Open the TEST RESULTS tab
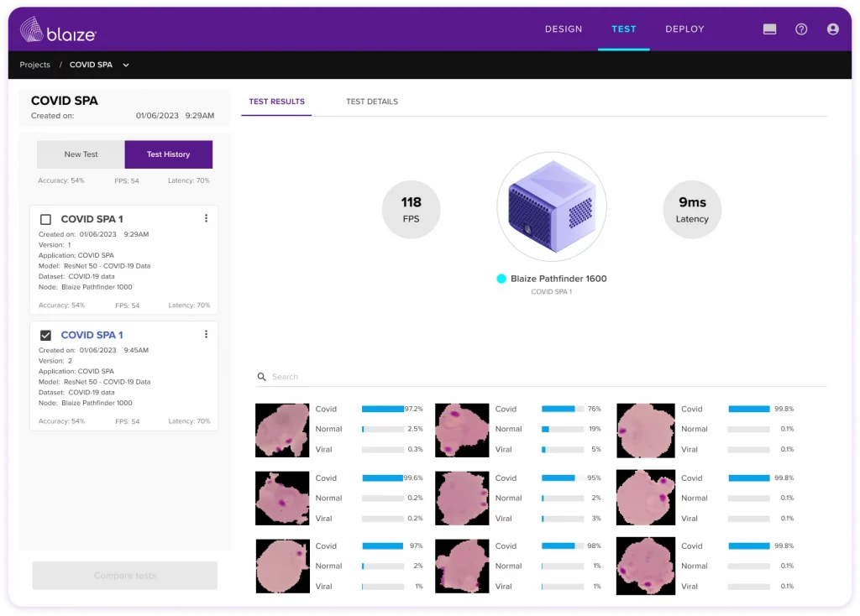860x616 pixels. (276, 102)
